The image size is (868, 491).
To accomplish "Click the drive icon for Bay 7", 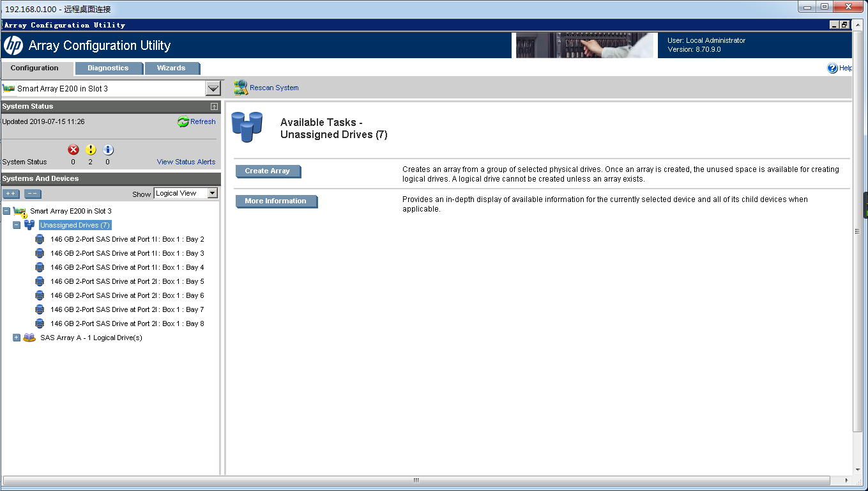I will (x=40, y=309).
